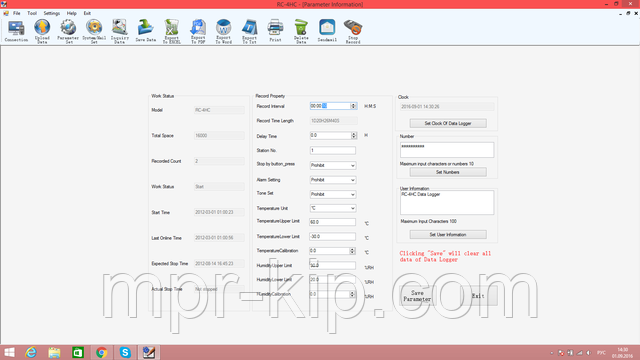Click the Temperature Lower Limit field
This screenshot has height=360, width=640.
(333, 236)
